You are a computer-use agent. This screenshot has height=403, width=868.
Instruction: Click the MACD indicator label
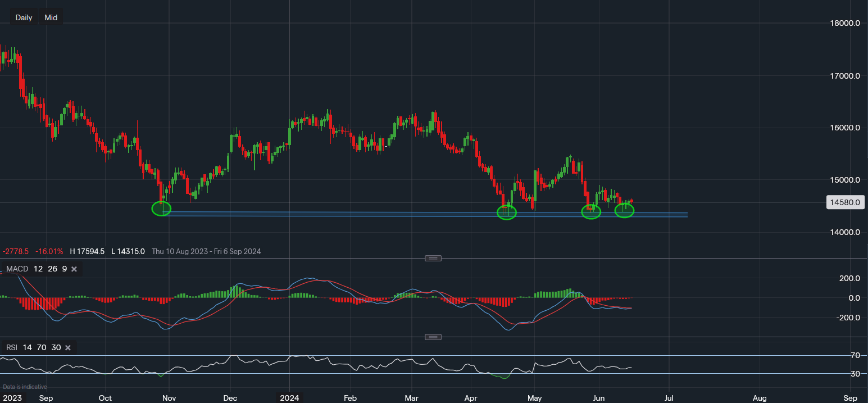[17, 269]
